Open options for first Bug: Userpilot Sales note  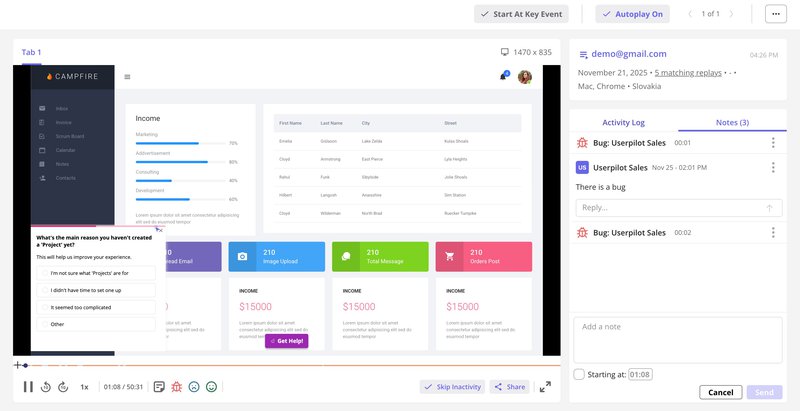(x=773, y=143)
